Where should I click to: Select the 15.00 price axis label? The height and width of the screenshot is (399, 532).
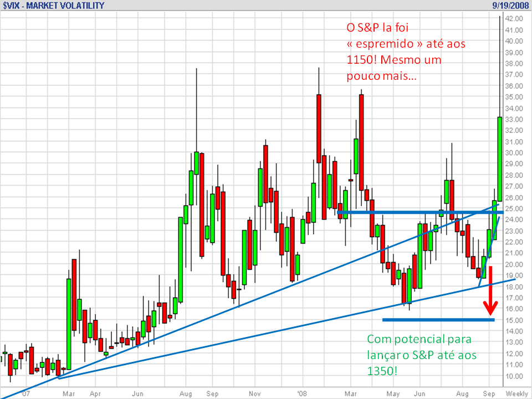[x=514, y=320]
